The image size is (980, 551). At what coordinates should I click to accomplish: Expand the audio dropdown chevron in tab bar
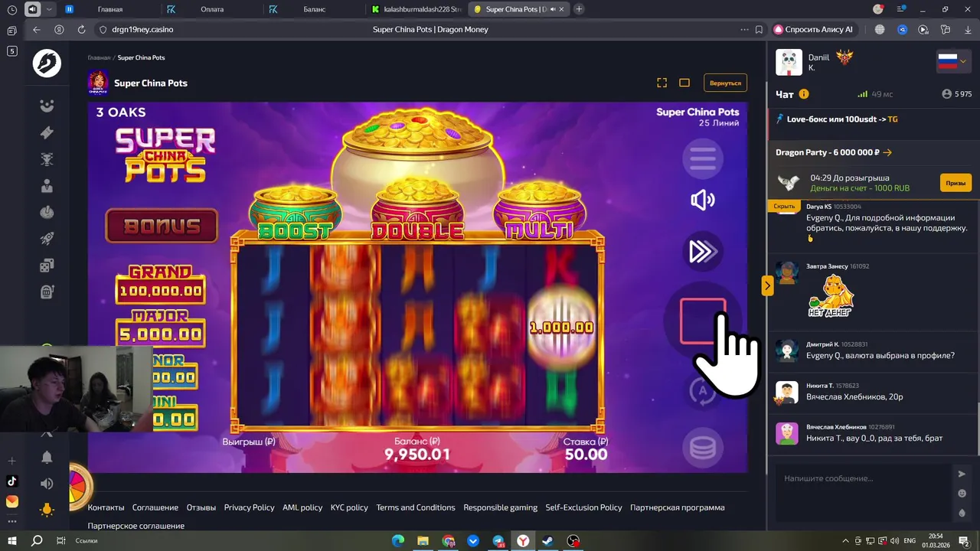point(50,9)
